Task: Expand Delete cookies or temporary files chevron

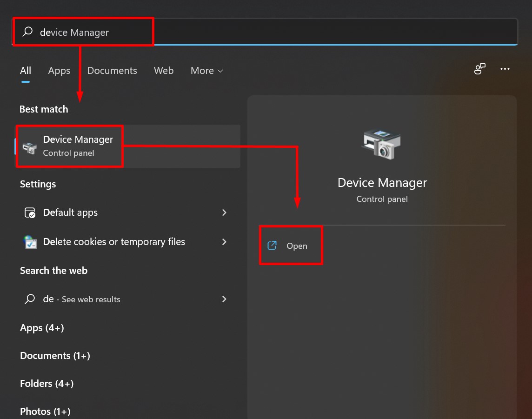Action: pos(224,242)
